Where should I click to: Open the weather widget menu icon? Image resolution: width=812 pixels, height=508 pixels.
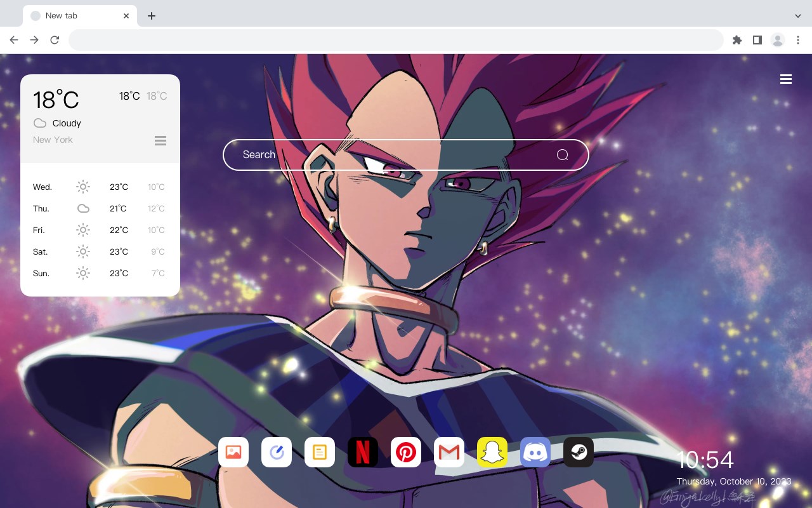(160, 140)
